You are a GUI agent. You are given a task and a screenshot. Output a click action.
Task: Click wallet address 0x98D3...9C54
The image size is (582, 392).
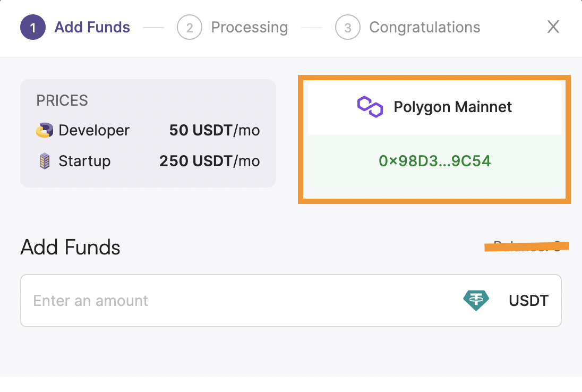(435, 161)
